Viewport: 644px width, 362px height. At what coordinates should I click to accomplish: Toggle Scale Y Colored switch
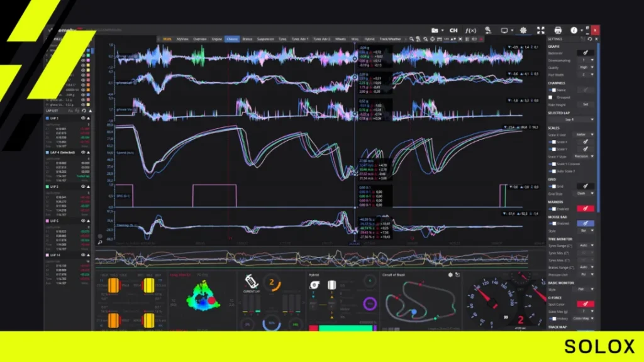pos(553,164)
